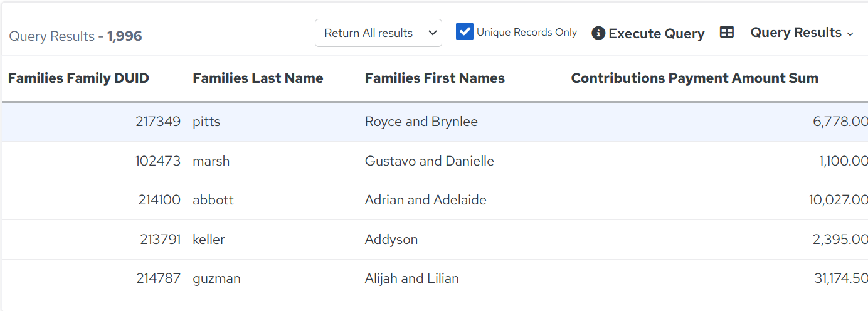Click the 31,174.50 payment amount cell
This screenshot has height=311, width=868.
pos(841,278)
